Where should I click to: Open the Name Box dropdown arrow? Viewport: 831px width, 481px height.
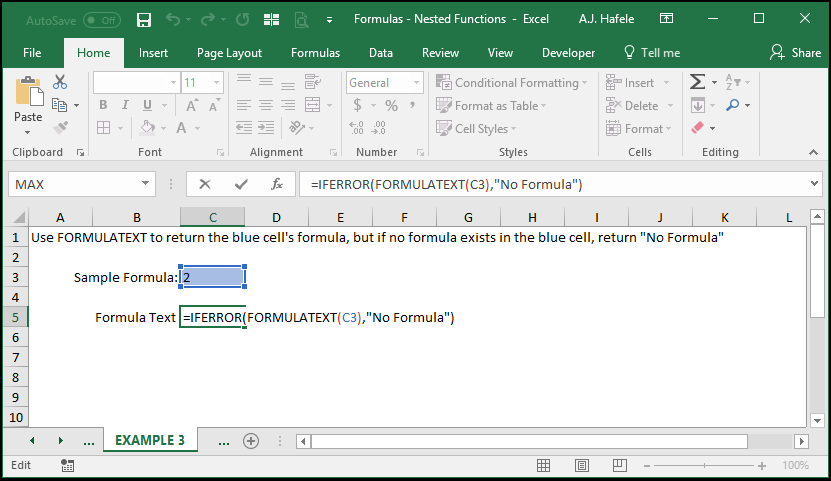coord(145,184)
